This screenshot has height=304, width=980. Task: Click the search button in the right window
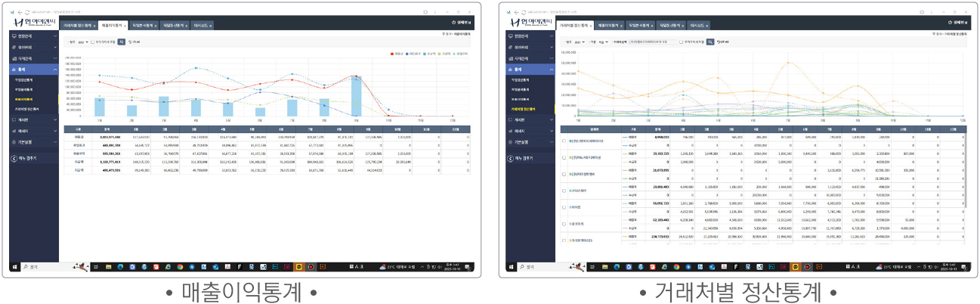[709, 42]
